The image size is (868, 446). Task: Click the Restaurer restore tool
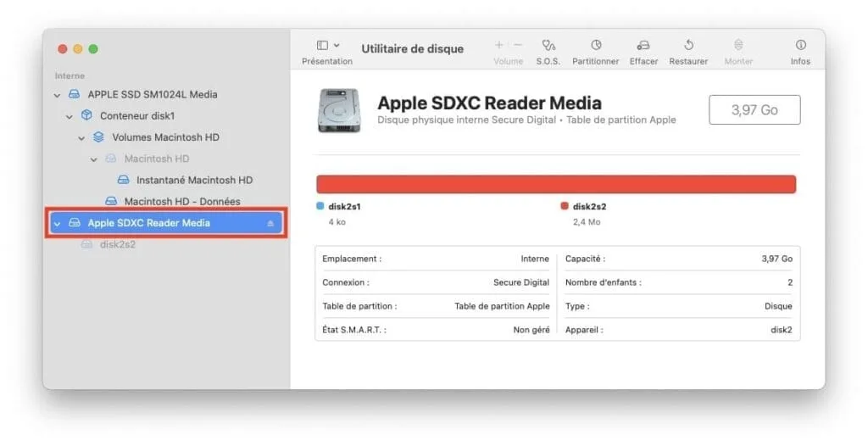click(x=688, y=52)
